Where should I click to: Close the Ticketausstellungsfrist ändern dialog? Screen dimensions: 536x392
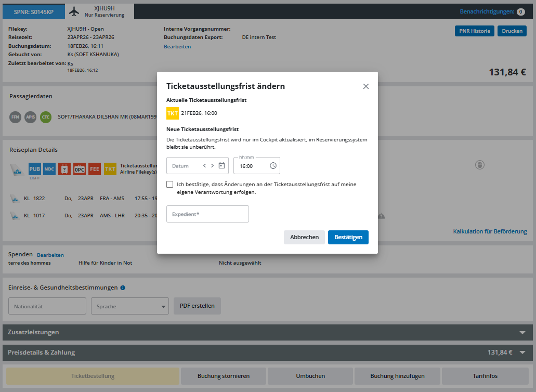366,86
